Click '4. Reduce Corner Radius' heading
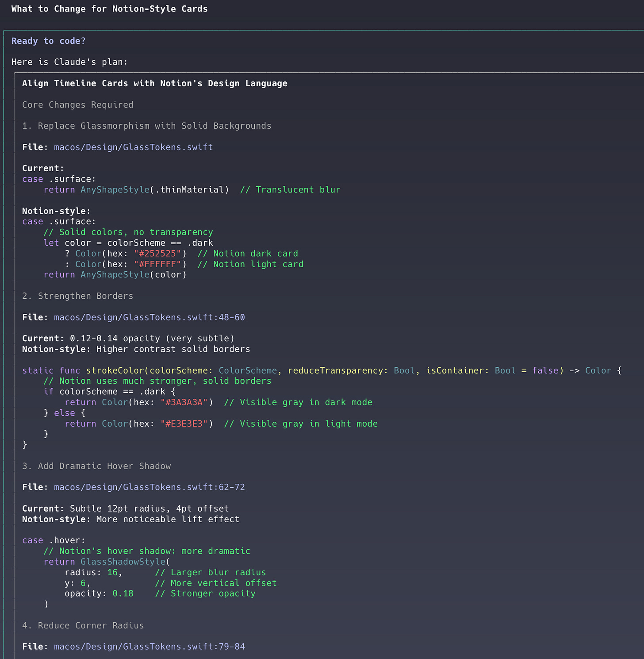 tap(83, 625)
